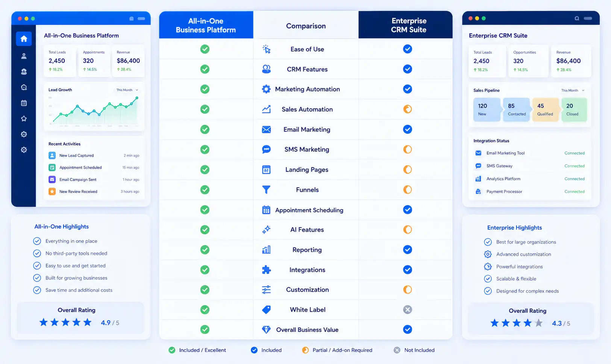Click the AI Features sparkle icon
Screen dimensions: 611x364
(266, 230)
